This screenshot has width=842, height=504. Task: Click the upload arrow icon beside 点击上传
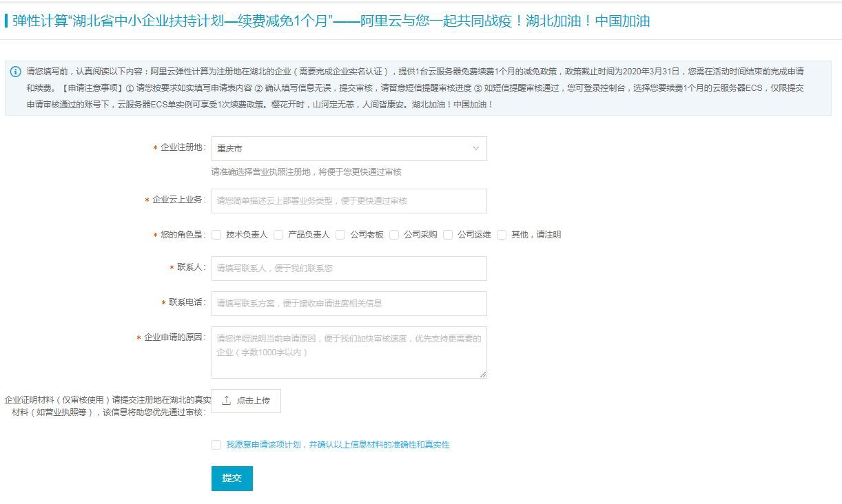tap(227, 401)
